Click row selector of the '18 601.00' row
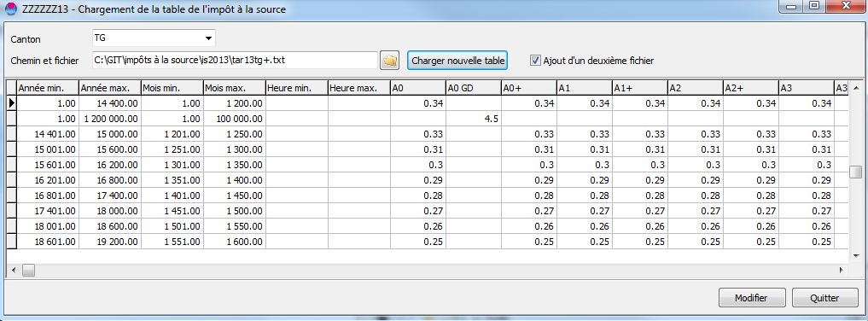 point(12,242)
